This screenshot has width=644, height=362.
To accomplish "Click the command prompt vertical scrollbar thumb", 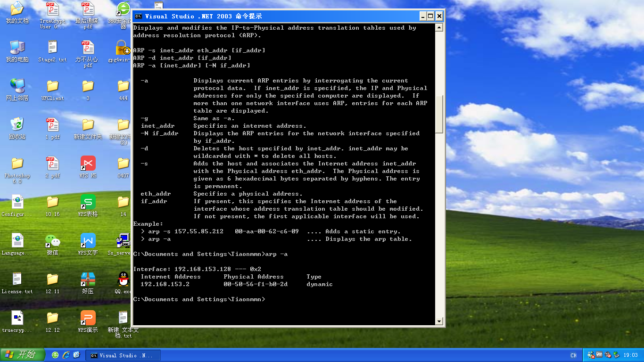I will coord(439,114).
